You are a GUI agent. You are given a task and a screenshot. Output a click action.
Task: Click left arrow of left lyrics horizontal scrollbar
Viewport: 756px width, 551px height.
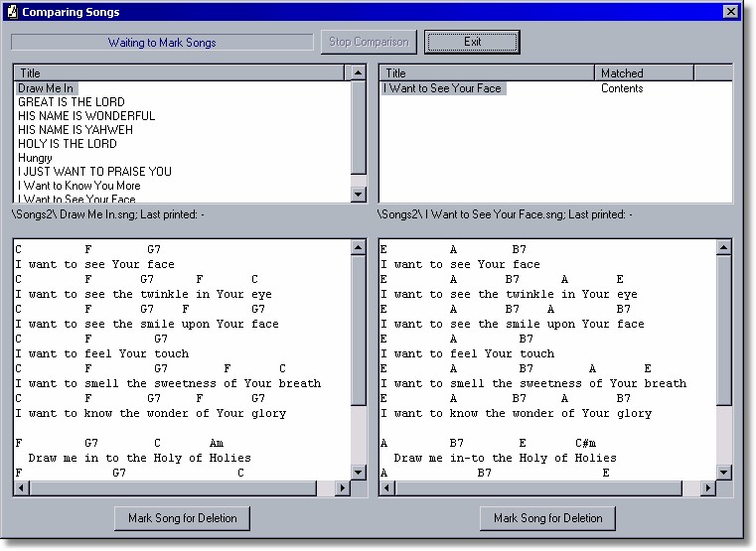[x=21, y=487]
